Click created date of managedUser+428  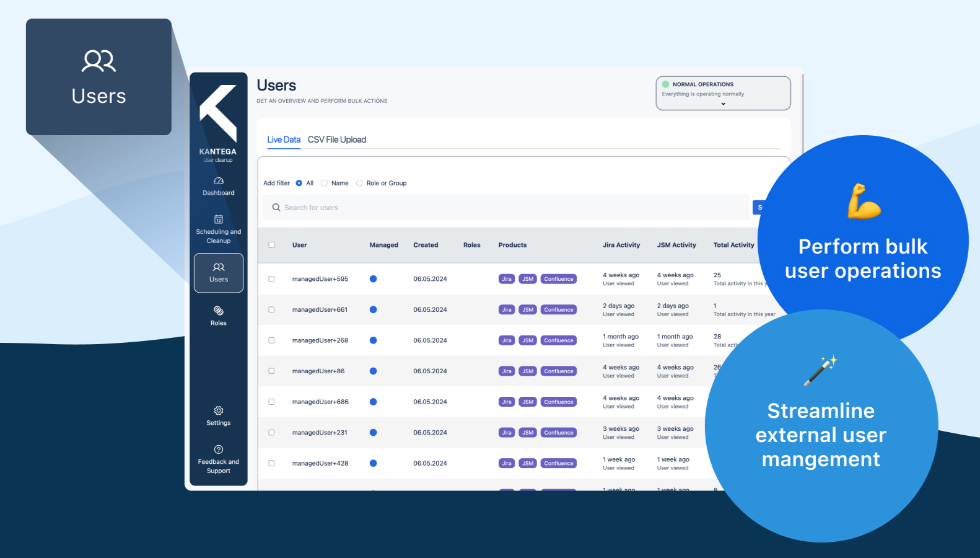(x=430, y=463)
